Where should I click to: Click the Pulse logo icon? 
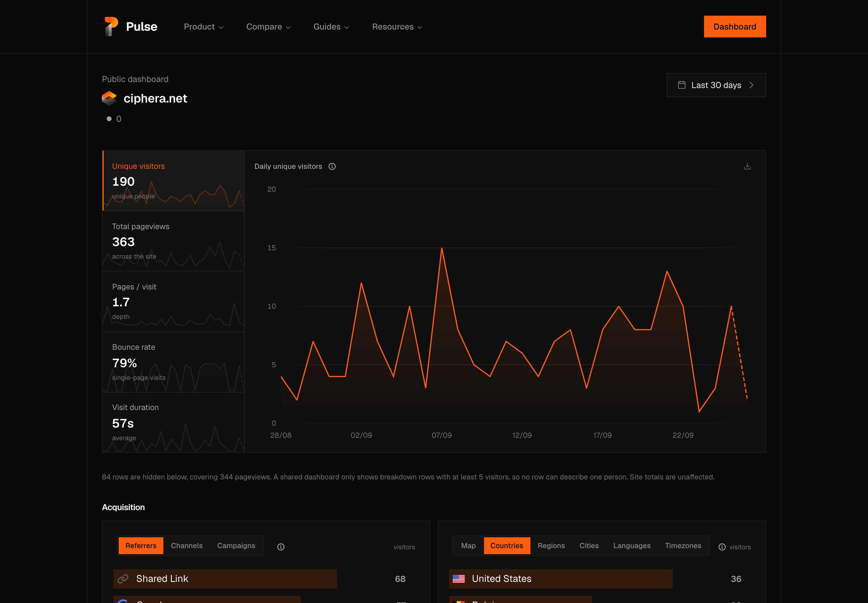click(111, 27)
